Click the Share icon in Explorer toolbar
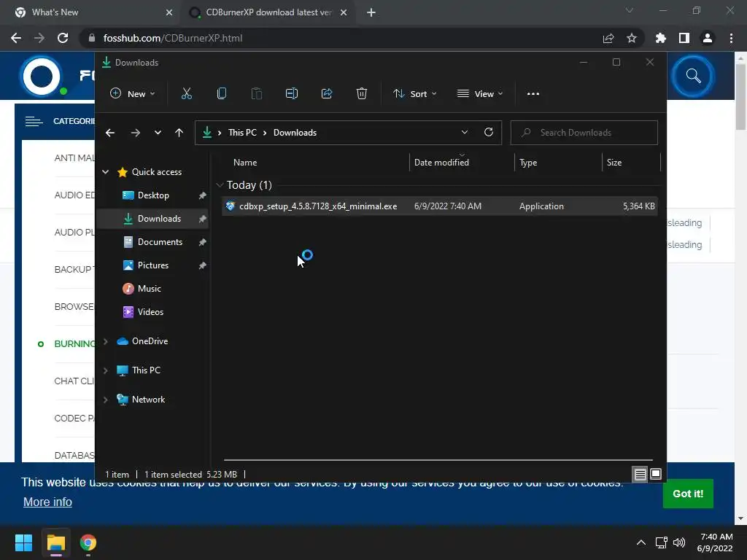 coord(327,94)
